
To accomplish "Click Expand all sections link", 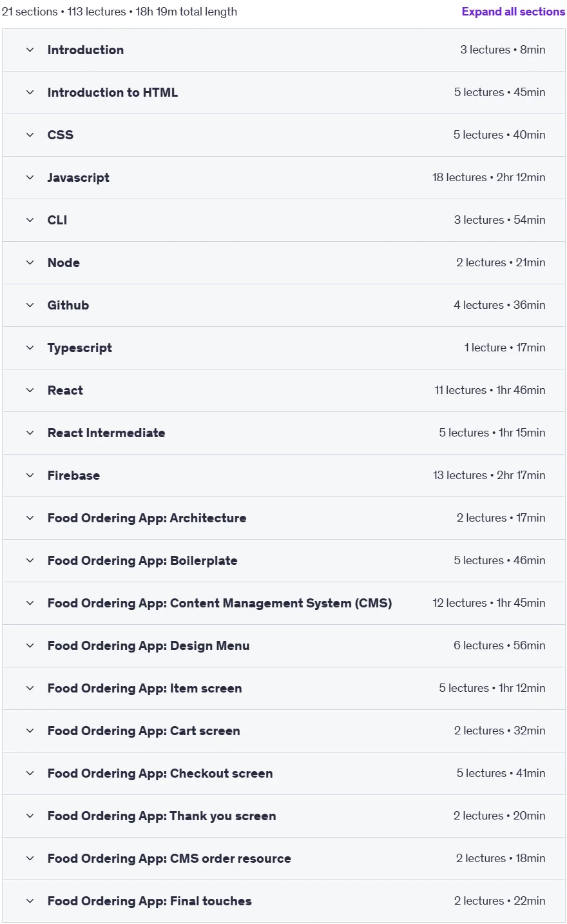I will coord(513,12).
